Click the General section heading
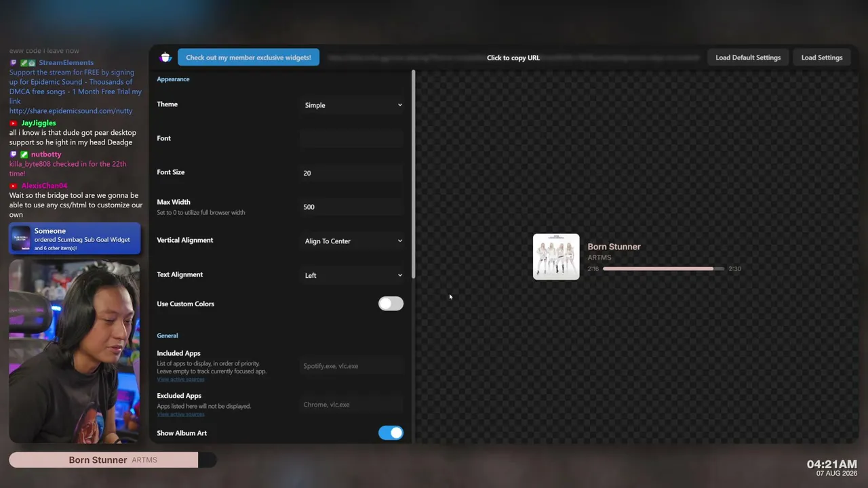This screenshot has height=488, width=868. 167,335
